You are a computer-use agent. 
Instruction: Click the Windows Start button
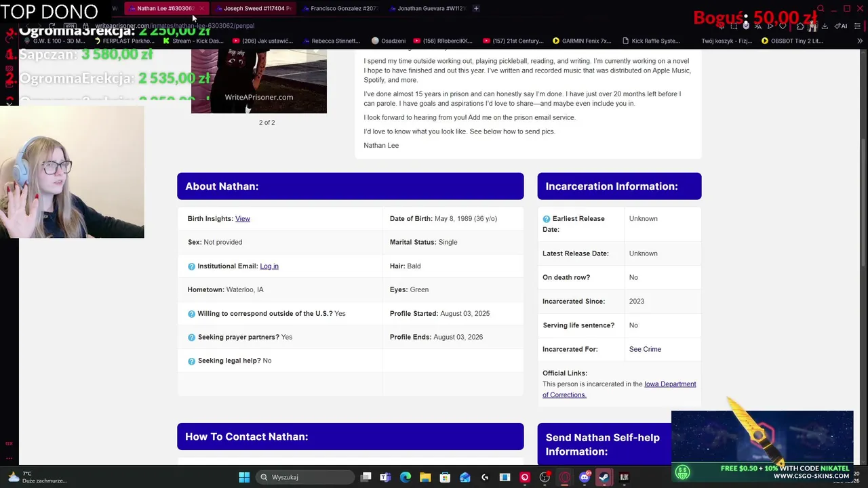(x=244, y=477)
